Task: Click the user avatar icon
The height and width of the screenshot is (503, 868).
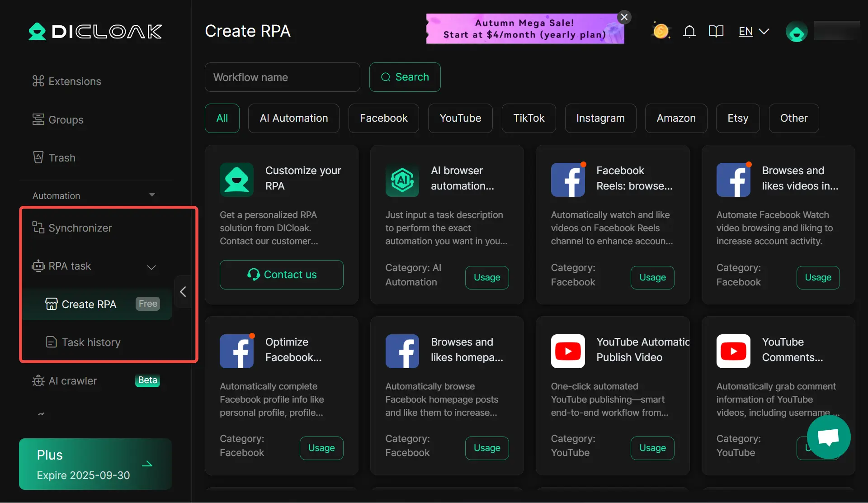Action: pos(797,32)
